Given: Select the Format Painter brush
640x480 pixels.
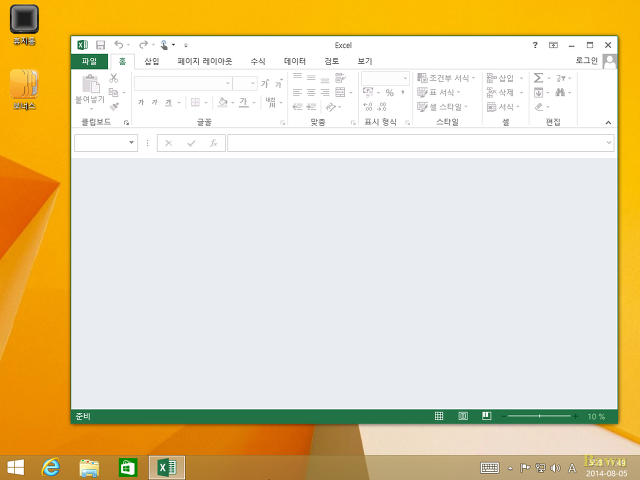Looking at the screenshot, I should 114,107.
